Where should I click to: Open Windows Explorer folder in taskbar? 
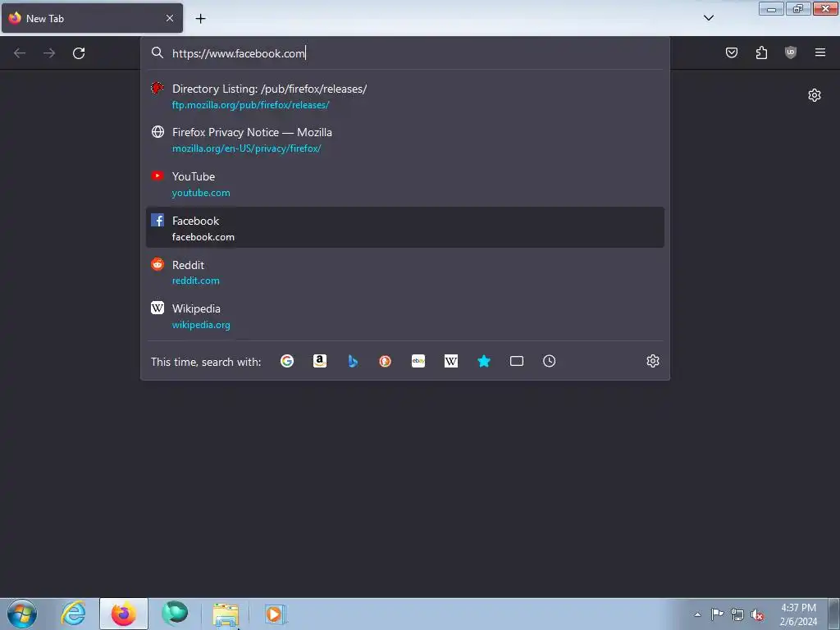tap(226, 614)
